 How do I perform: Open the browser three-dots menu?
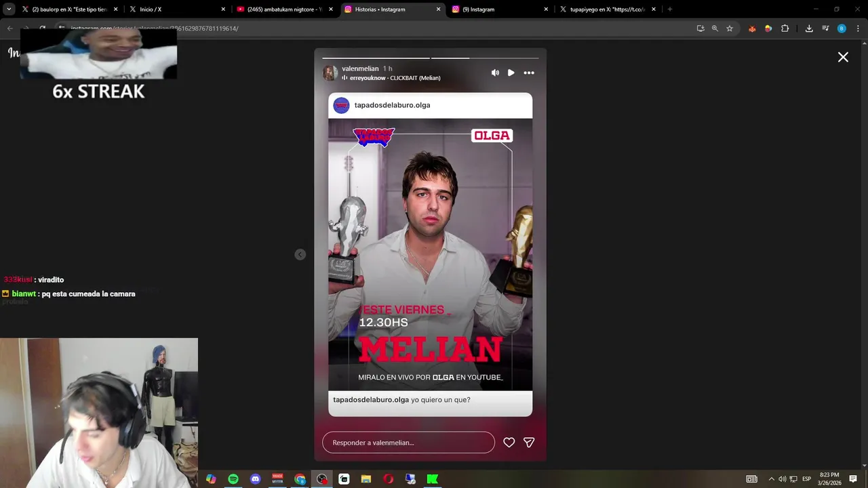click(x=857, y=28)
